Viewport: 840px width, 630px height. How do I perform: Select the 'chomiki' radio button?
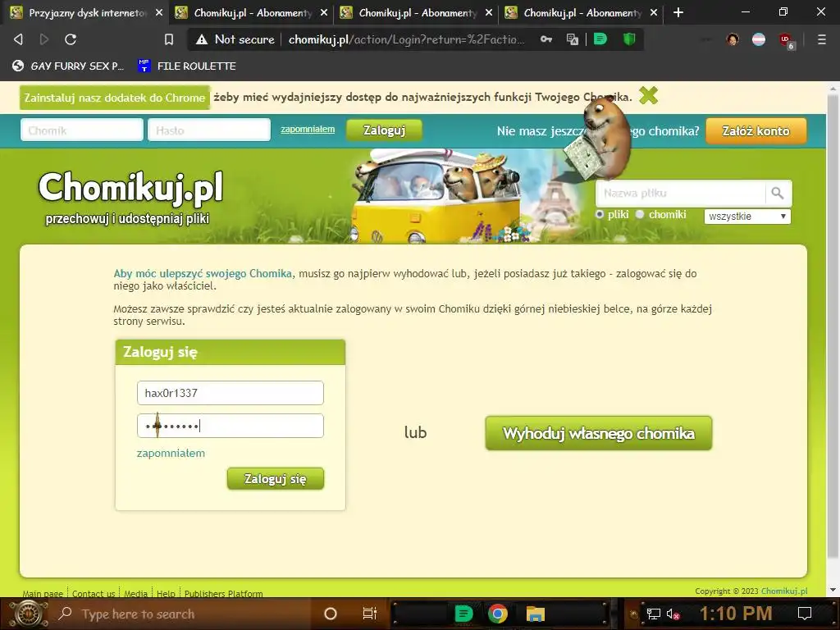[640, 214]
